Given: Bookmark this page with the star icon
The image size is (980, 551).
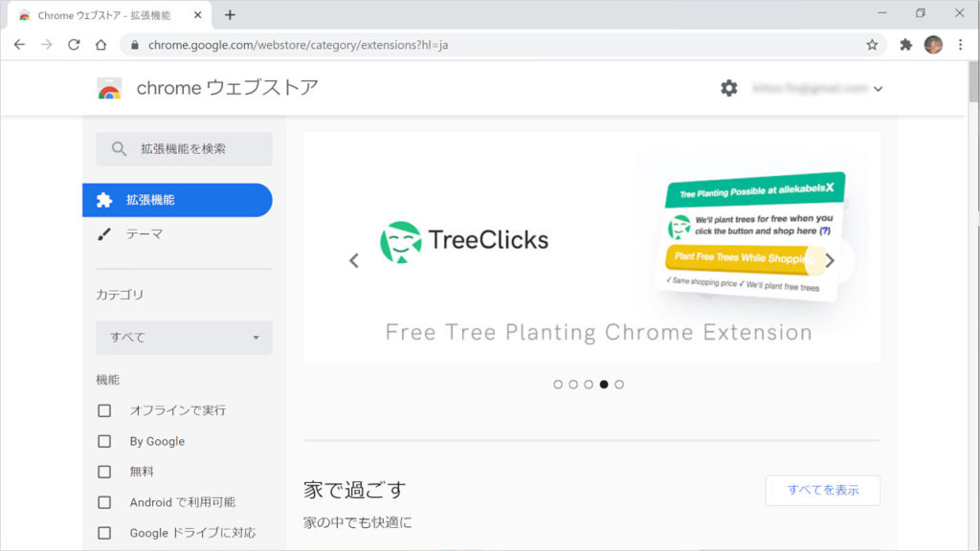Looking at the screenshot, I should tap(873, 43).
